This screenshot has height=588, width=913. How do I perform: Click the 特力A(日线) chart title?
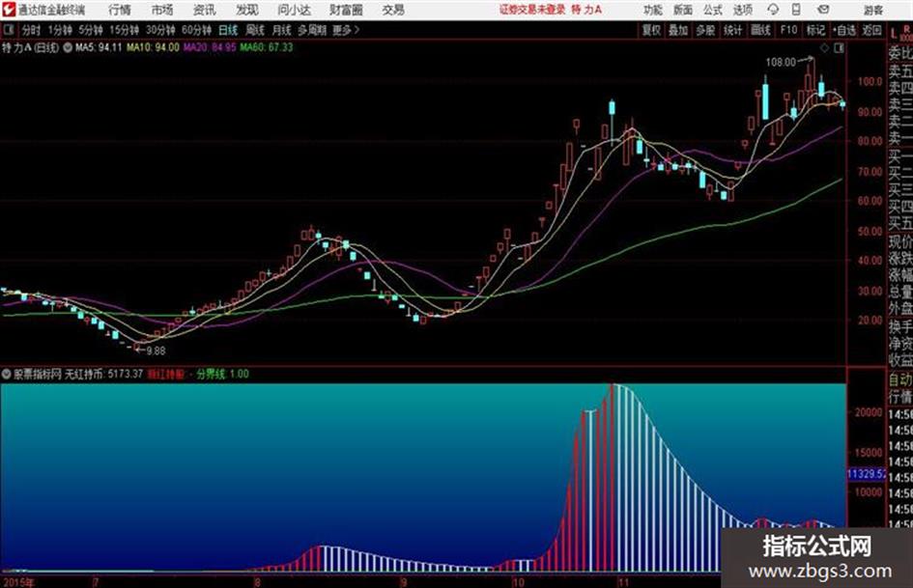coord(31,47)
